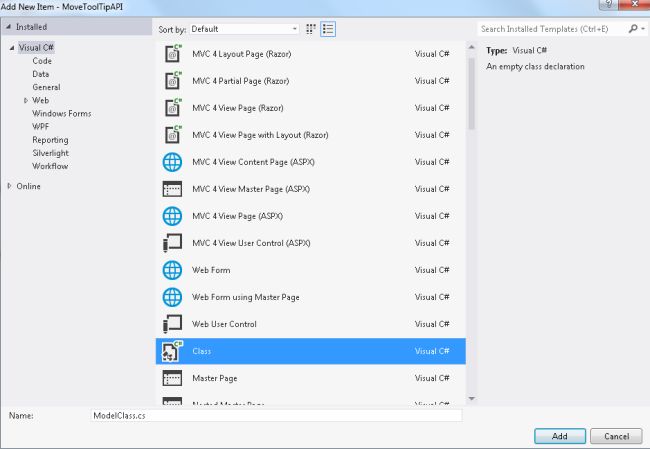Image resolution: width=650 pixels, height=449 pixels.
Task: Select the Online category
Action: pyautogui.click(x=28, y=186)
